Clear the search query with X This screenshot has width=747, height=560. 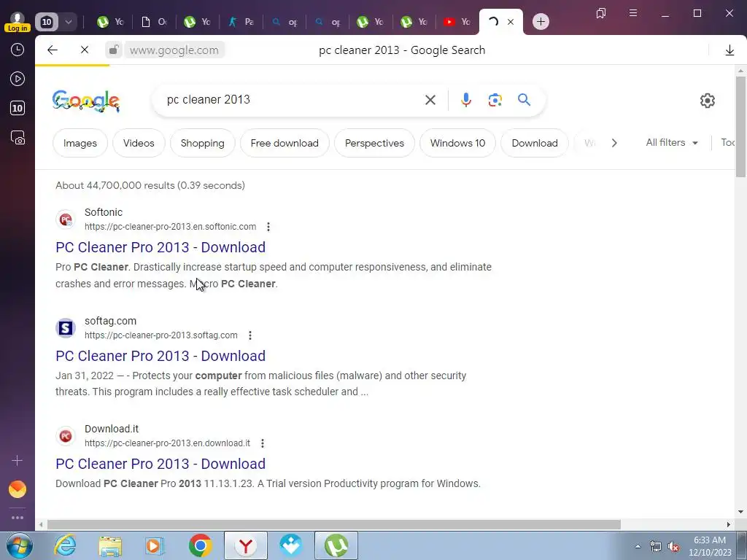pyautogui.click(x=430, y=100)
